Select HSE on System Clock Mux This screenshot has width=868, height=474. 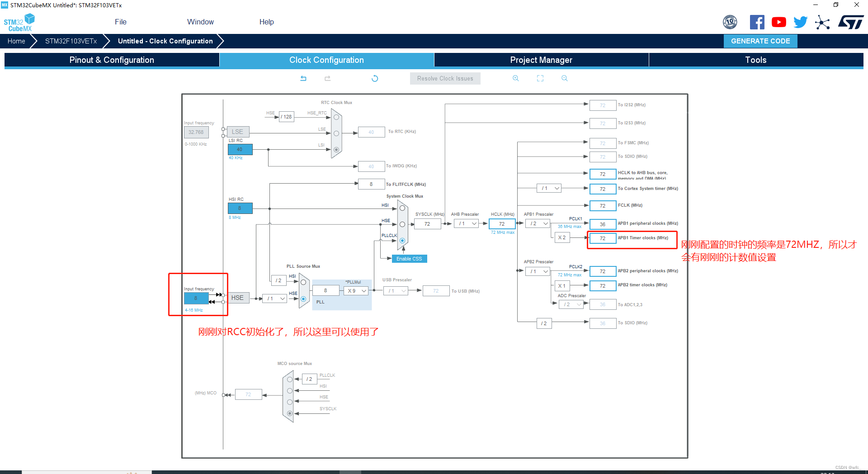402,224
